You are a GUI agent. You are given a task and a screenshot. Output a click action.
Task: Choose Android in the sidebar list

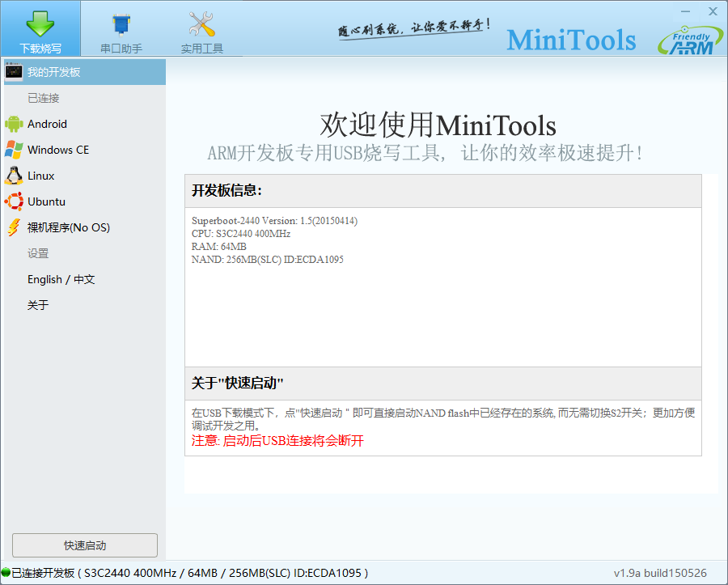[84, 124]
